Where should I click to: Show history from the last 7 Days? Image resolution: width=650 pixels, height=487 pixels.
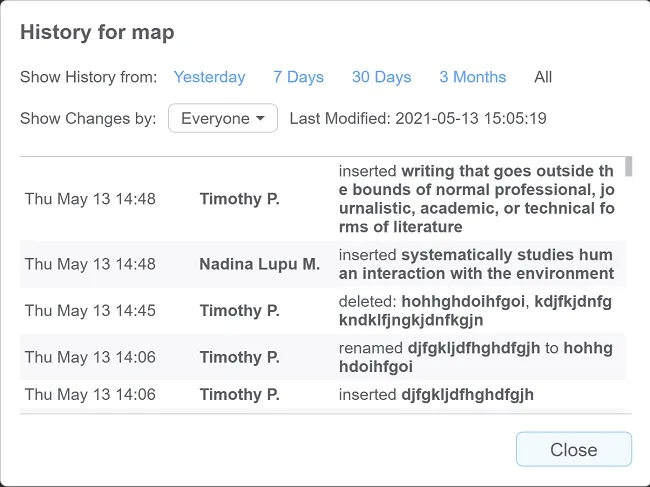click(x=298, y=77)
